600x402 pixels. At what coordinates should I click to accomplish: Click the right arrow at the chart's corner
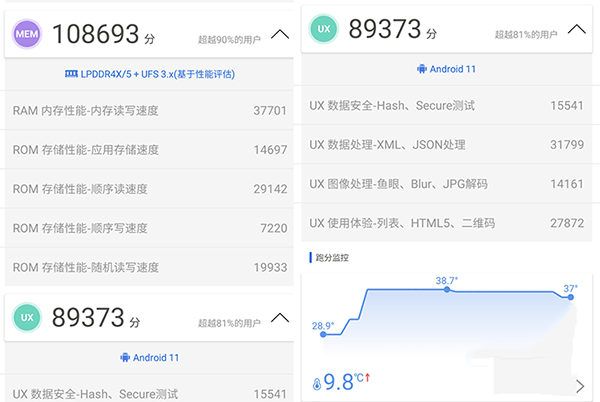pyautogui.click(x=580, y=386)
